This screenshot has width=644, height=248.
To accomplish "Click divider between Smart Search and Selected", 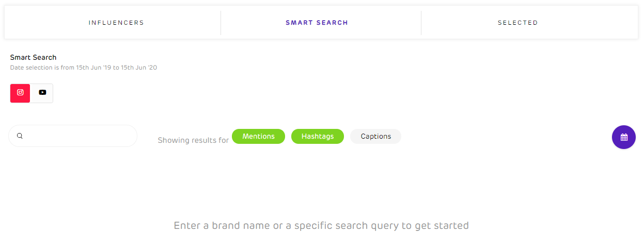I will 421,23.
